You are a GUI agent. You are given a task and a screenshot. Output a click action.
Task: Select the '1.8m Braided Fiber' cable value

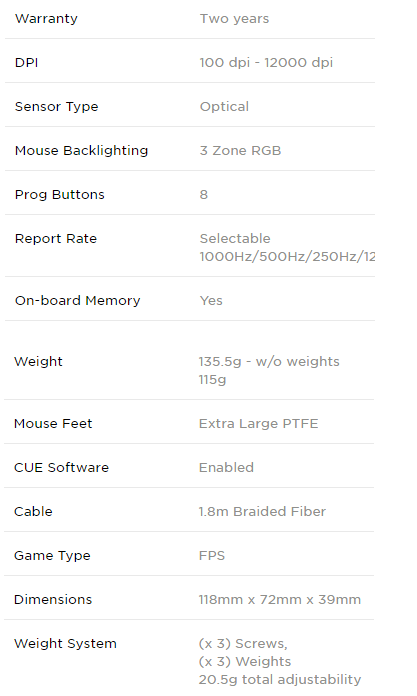[x=262, y=511]
